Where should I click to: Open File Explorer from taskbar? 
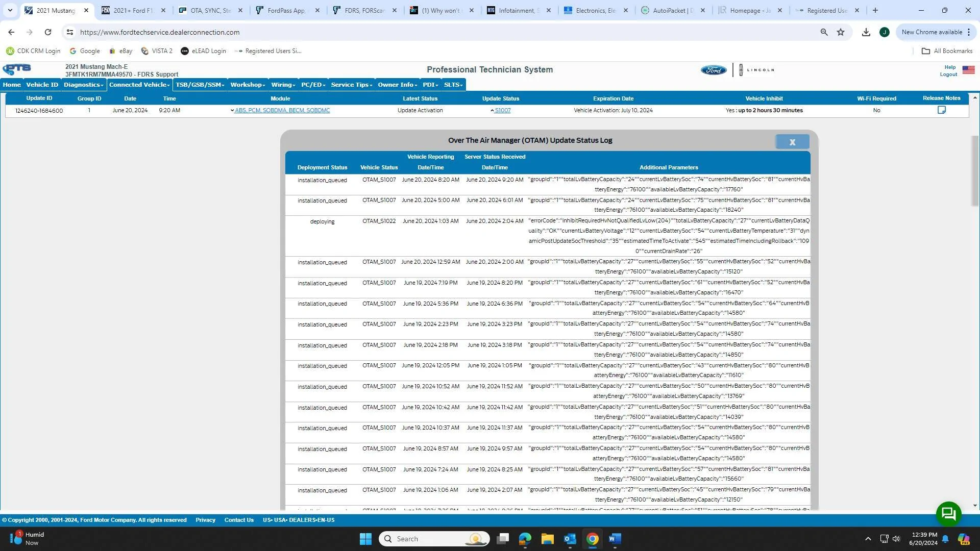[547, 539]
